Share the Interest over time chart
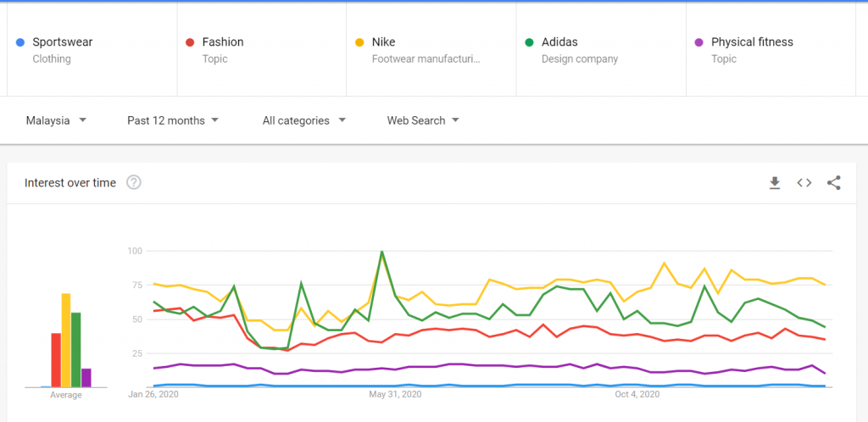 pos(834,183)
